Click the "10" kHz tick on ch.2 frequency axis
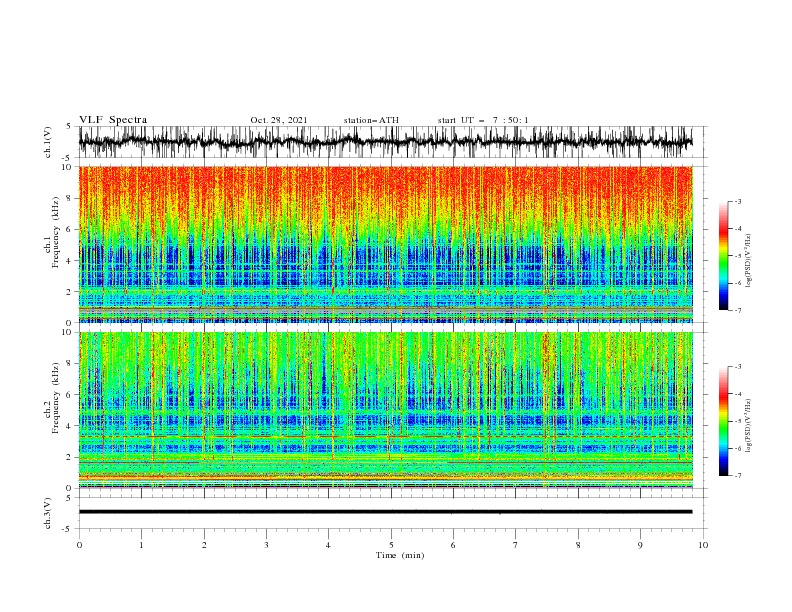The image size is (792, 612). [67, 332]
